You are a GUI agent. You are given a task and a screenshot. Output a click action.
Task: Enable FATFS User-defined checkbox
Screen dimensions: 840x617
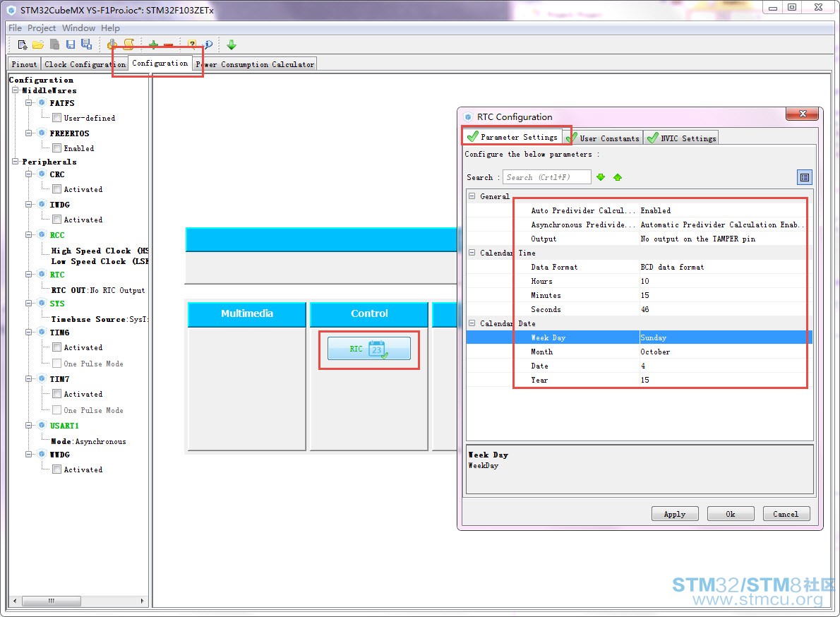(56, 118)
